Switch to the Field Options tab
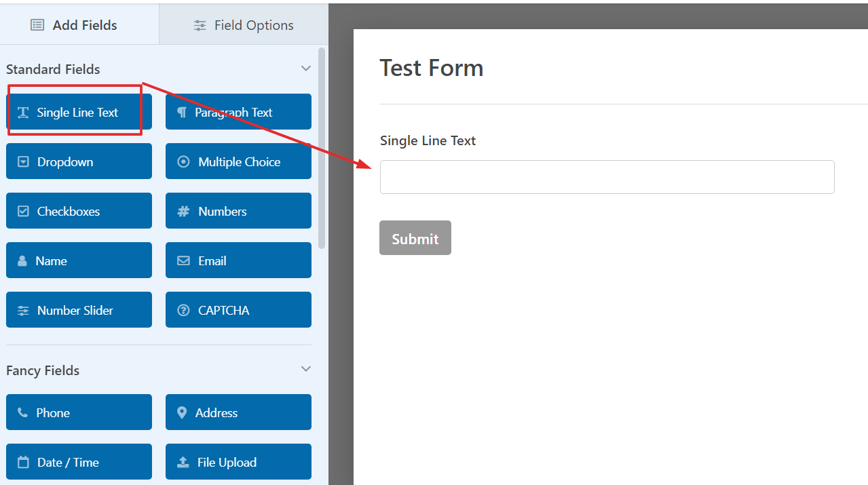 tap(243, 24)
